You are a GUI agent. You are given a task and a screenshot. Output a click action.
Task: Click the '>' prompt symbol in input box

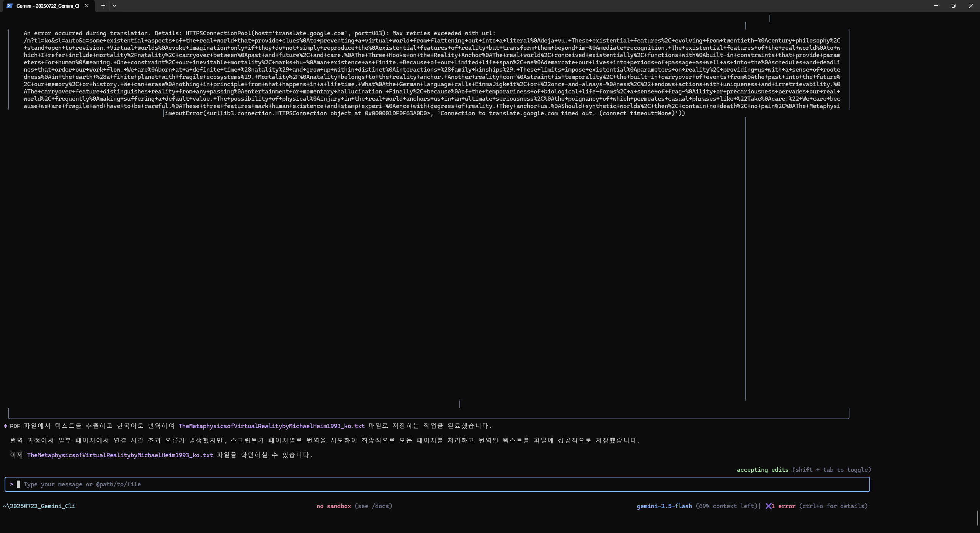pyautogui.click(x=12, y=484)
